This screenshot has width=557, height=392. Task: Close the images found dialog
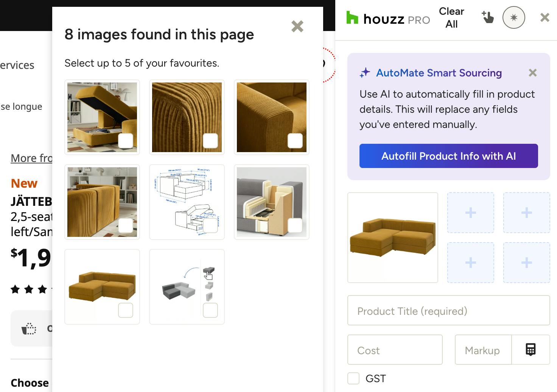297,26
